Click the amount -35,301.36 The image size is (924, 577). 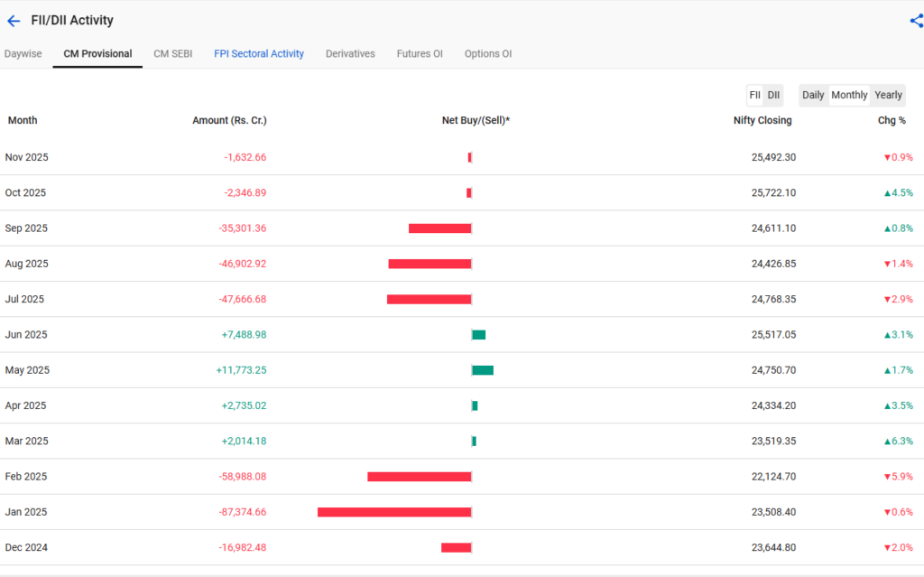pos(242,228)
